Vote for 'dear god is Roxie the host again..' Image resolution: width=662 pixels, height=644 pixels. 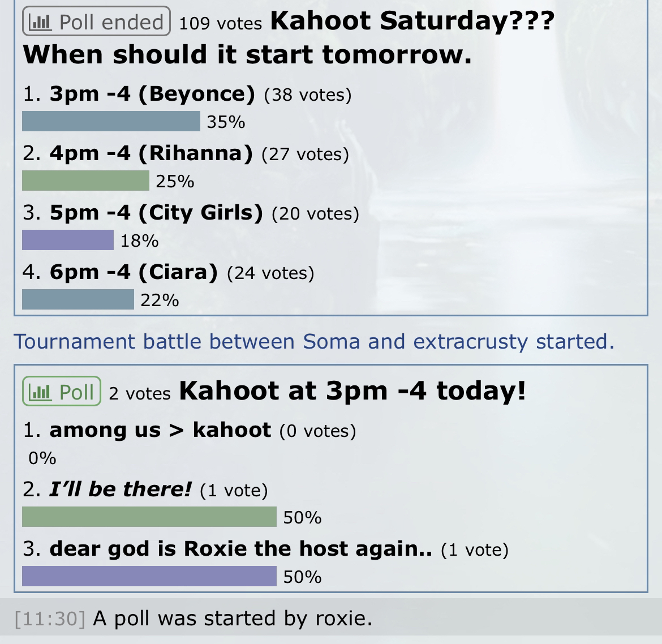(x=240, y=549)
